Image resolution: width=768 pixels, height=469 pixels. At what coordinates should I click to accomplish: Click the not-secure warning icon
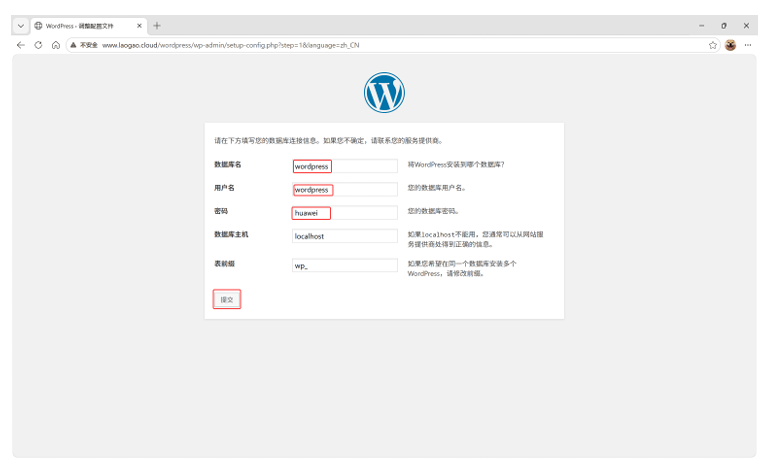(73, 45)
